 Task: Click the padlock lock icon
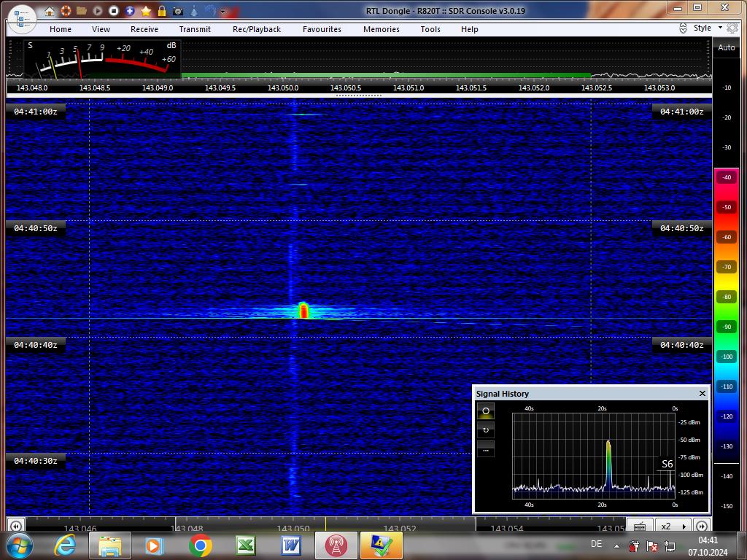(x=162, y=10)
